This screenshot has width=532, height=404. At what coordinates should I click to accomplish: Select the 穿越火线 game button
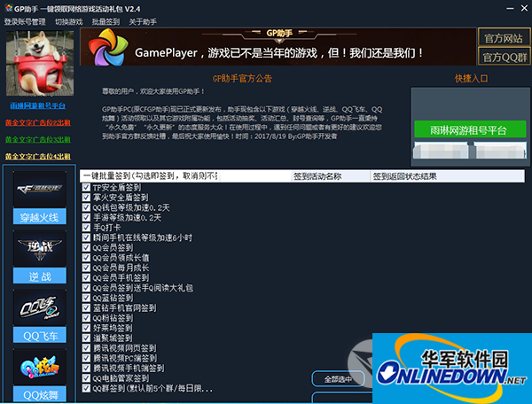[x=40, y=217]
